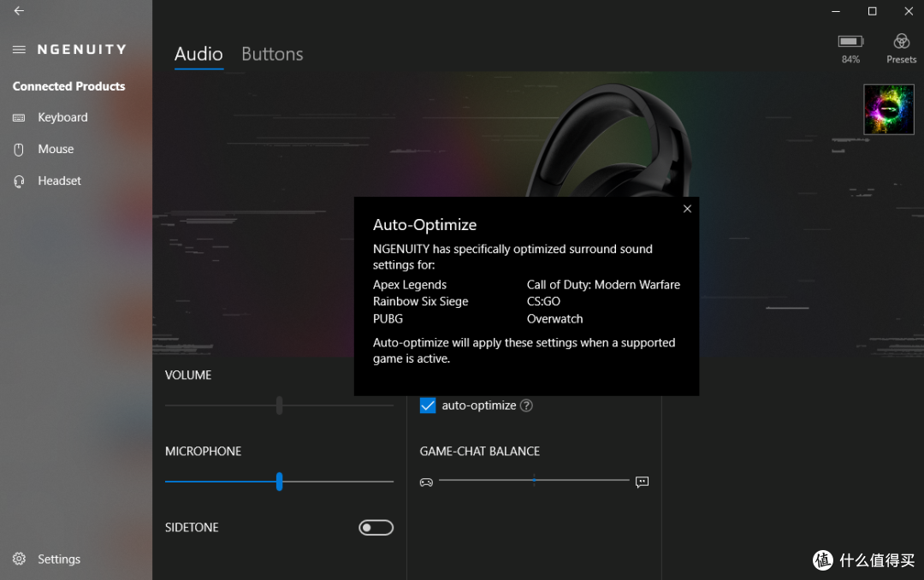Click the Connected Products heading

click(69, 86)
